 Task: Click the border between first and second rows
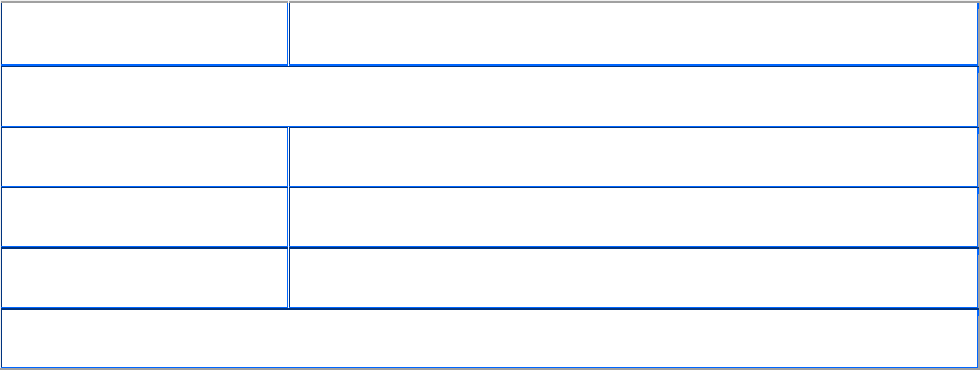coord(489,65)
